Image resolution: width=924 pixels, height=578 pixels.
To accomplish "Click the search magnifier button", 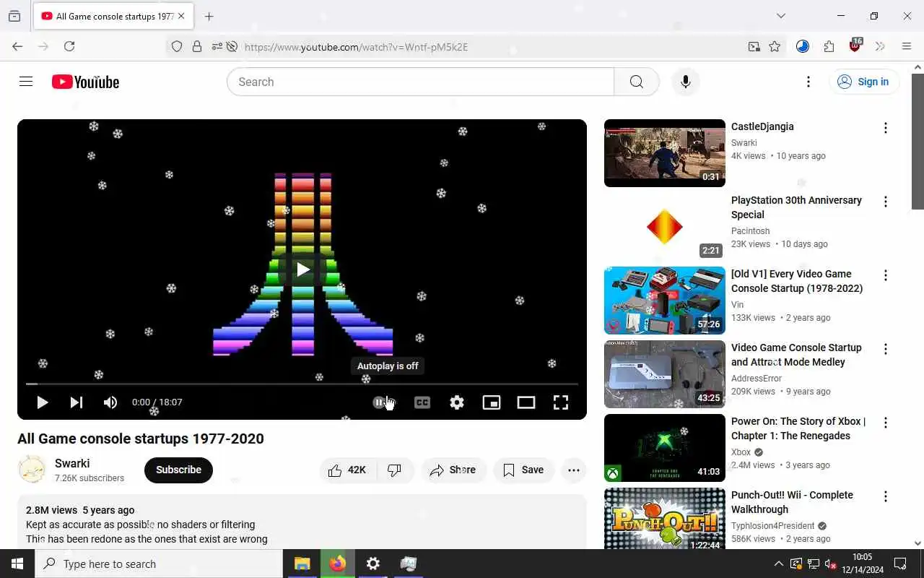I will point(636,82).
